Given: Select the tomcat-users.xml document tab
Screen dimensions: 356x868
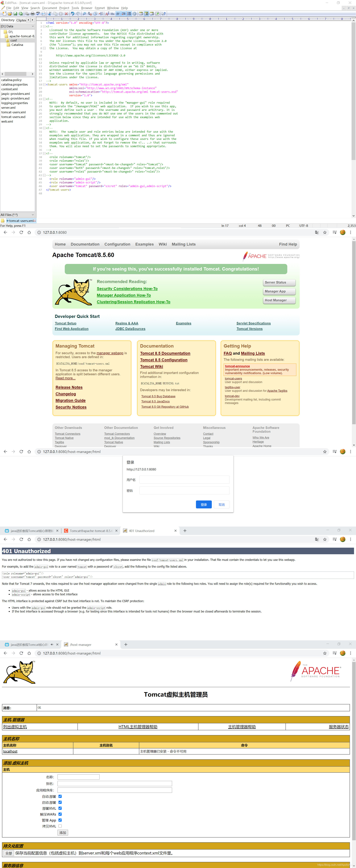Looking at the screenshot, I should click(21, 221).
